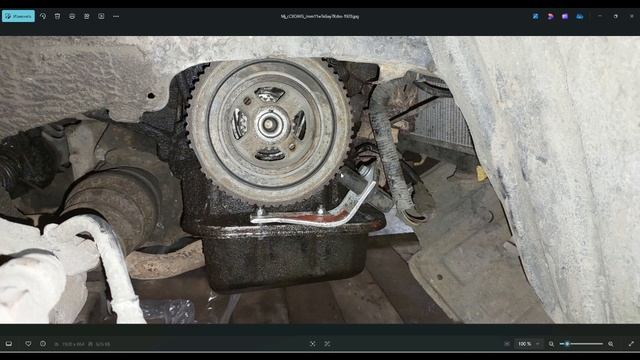
Task: Zoom out with the minus magnifier icon
Action: 551,344
